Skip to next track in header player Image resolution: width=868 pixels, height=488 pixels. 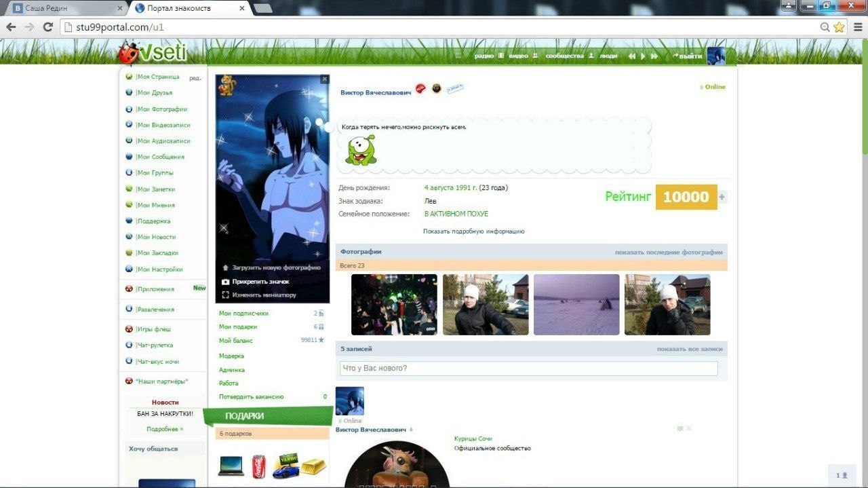click(654, 56)
